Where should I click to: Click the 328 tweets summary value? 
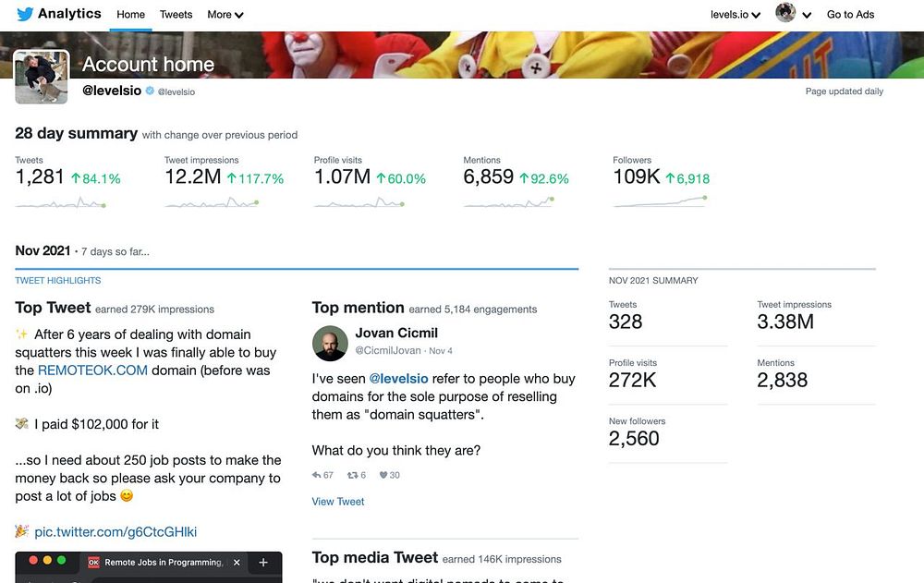coord(626,322)
